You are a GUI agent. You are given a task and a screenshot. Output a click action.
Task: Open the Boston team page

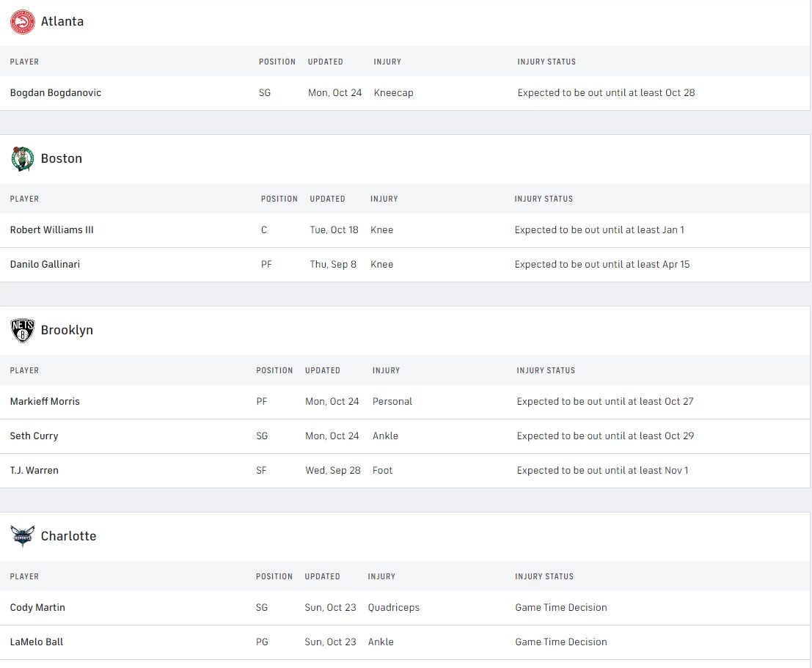click(x=62, y=158)
